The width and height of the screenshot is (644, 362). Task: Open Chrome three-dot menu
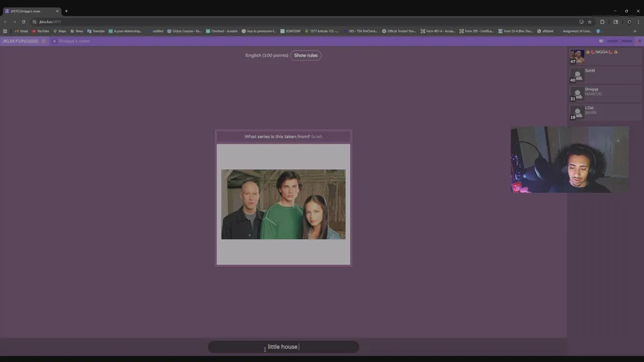click(638, 22)
